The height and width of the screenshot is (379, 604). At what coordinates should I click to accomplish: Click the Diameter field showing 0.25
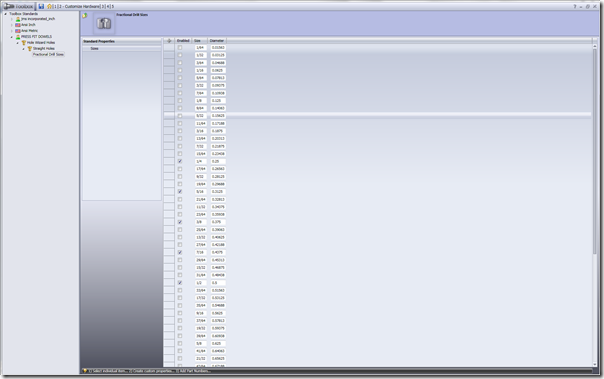click(x=218, y=161)
